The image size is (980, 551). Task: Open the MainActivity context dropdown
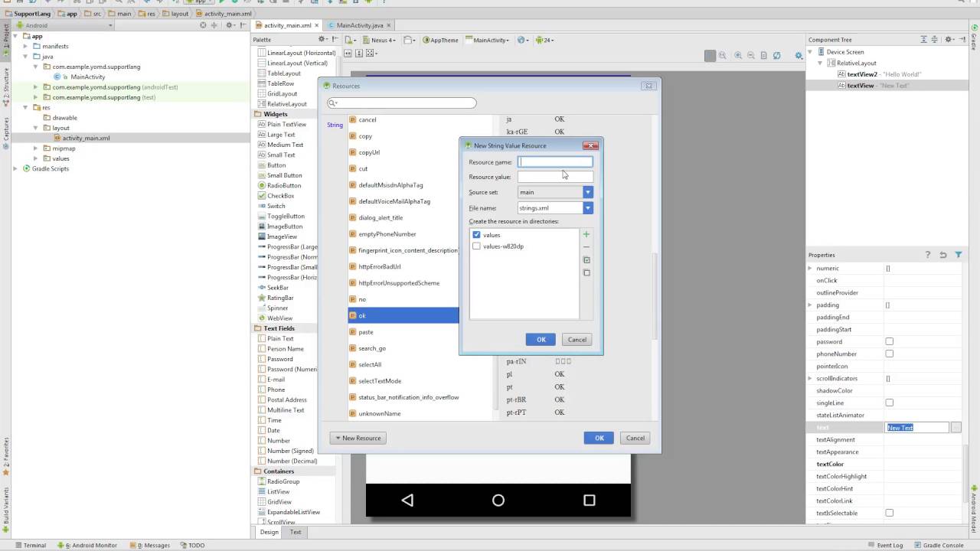(488, 40)
